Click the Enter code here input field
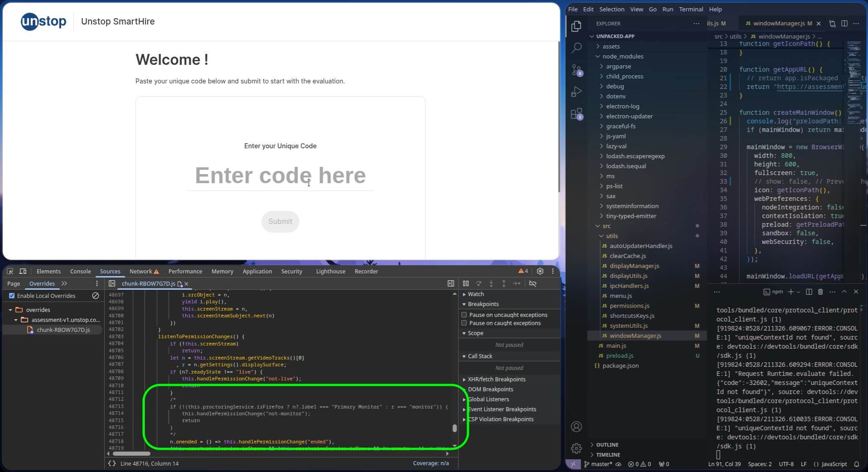Screen dimensions: 868x472 pos(280,175)
